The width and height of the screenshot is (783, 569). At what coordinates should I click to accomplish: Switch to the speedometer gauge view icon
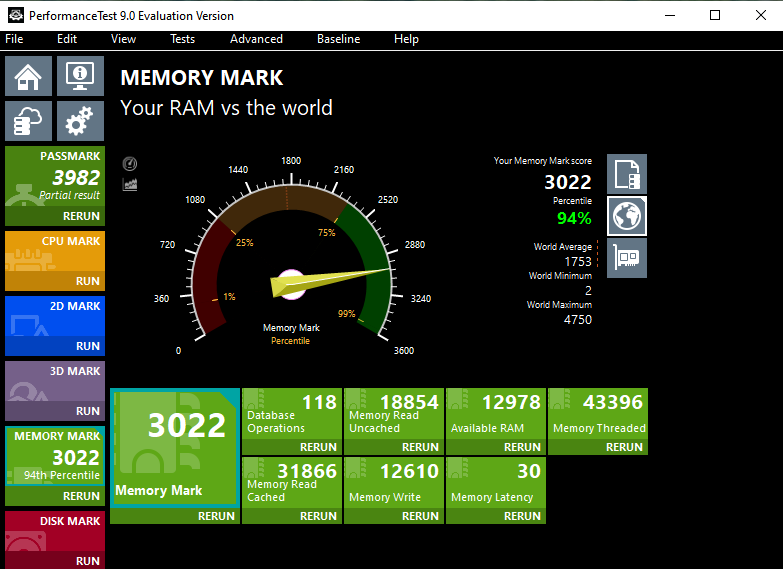click(130, 164)
